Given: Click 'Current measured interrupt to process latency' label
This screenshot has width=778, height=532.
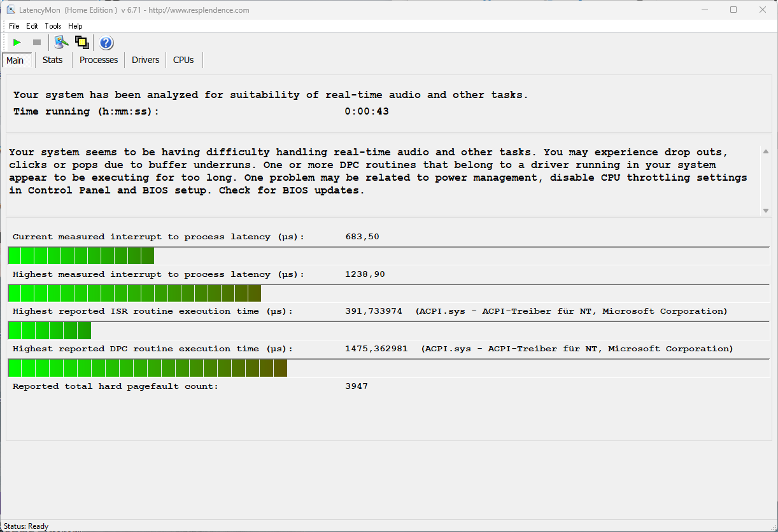Looking at the screenshot, I should click(x=159, y=237).
